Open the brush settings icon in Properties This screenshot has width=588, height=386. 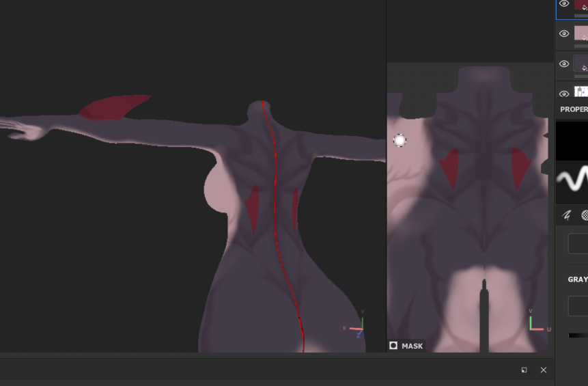[x=566, y=215]
